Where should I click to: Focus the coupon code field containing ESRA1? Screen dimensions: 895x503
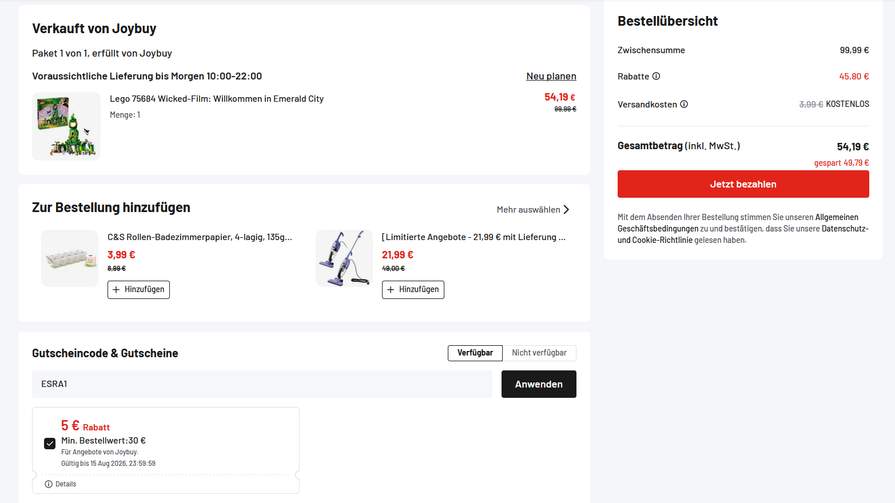(262, 384)
